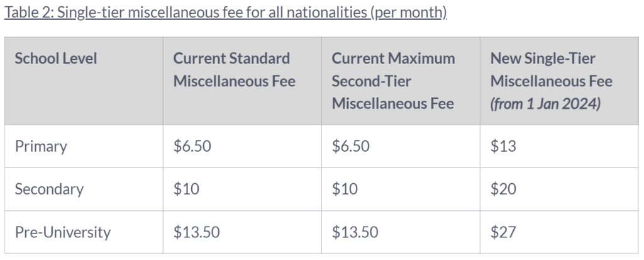The height and width of the screenshot is (260, 644).
Task: Click the Secondary row label
Action: (49, 189)
